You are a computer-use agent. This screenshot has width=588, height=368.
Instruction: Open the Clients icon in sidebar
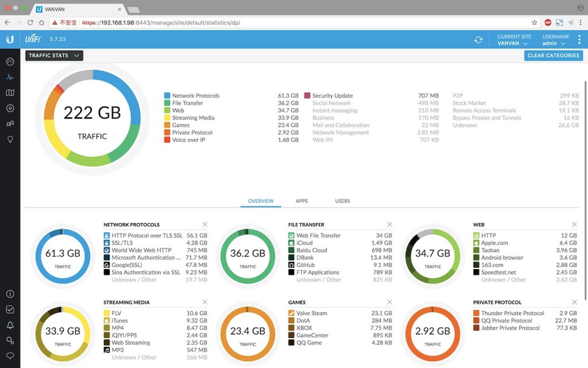pyautogui.click(x=10, y=124)
